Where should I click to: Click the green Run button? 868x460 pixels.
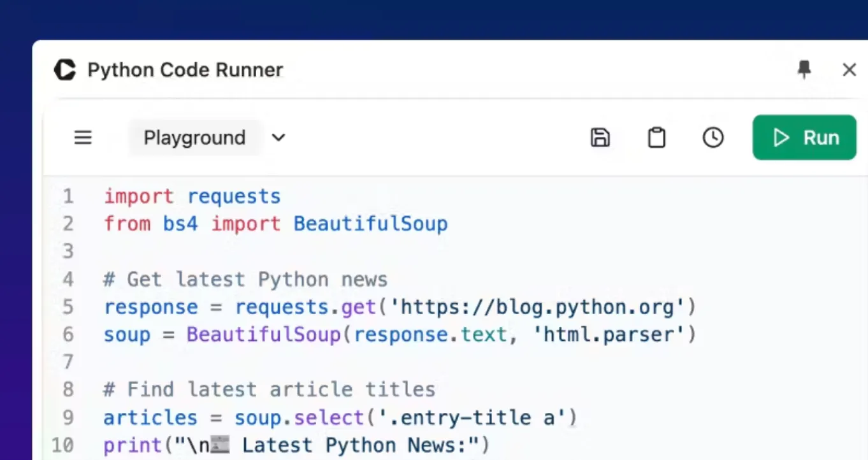(x=804, y=138)
